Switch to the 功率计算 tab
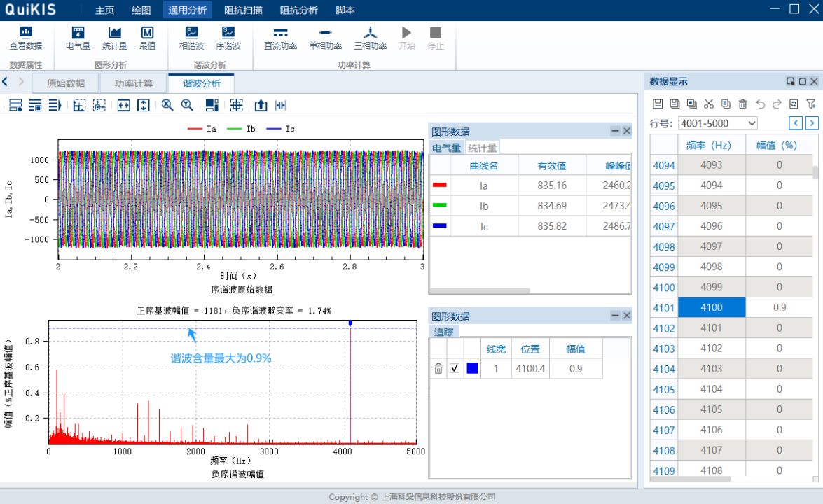 point(132,82)
